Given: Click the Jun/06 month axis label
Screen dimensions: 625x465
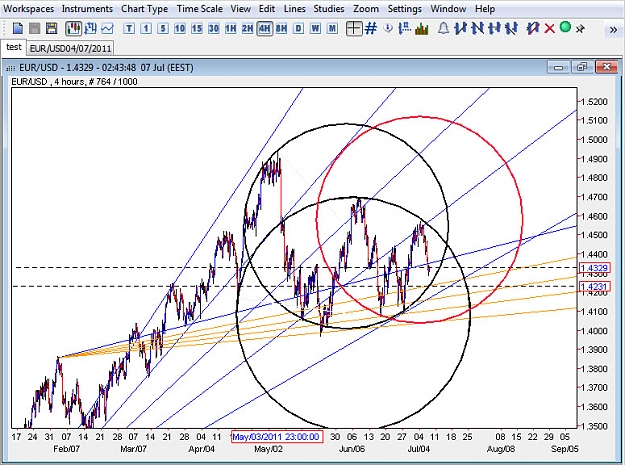Looking at the screenshot, I should [x=352, y=449].
